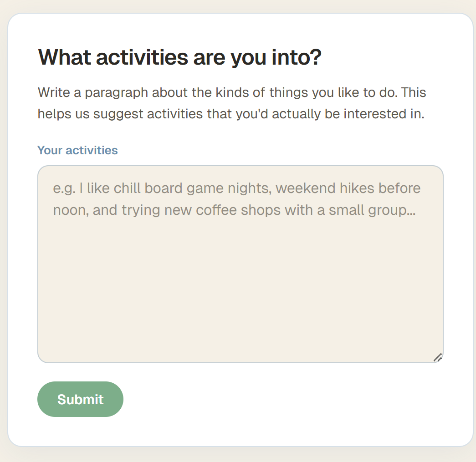Click the text area resize handle
476x462 pixels.
point(438,357)
